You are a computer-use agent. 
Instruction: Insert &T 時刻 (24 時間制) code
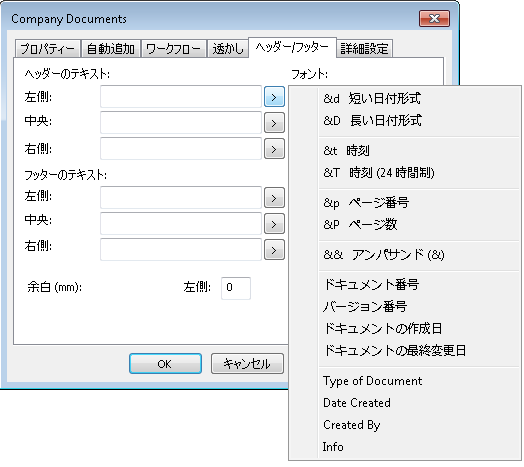click(404, 173)
